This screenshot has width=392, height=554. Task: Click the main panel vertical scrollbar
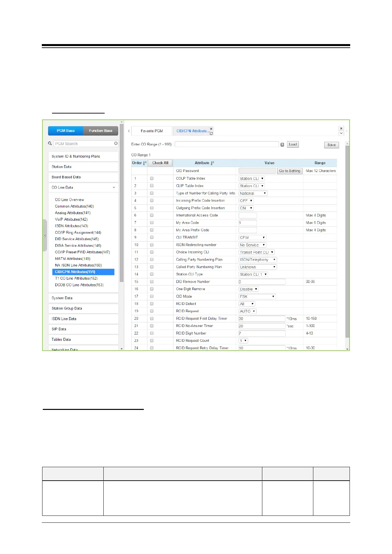(347, 242)
